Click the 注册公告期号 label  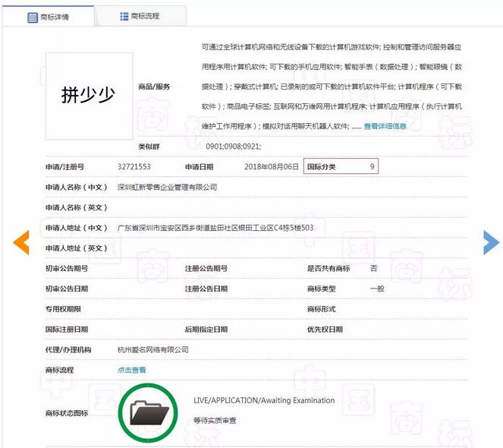(206, 269)
